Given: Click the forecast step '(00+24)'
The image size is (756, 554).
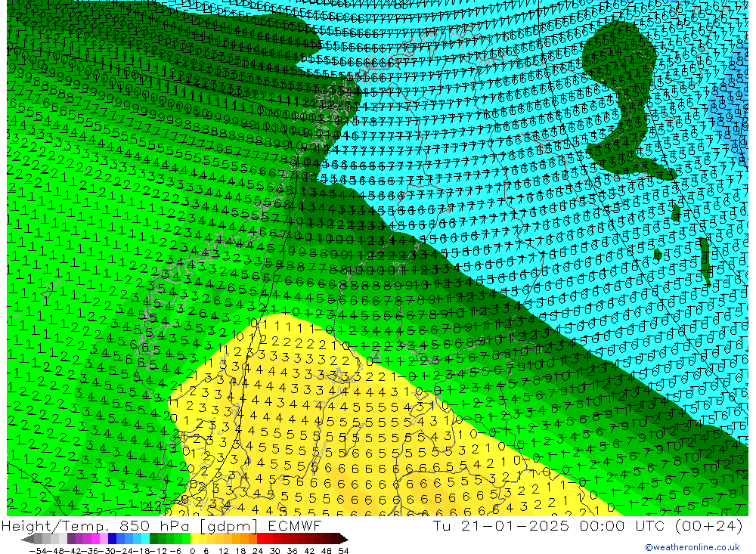Looking at the screenshot, I should point(709,526).
